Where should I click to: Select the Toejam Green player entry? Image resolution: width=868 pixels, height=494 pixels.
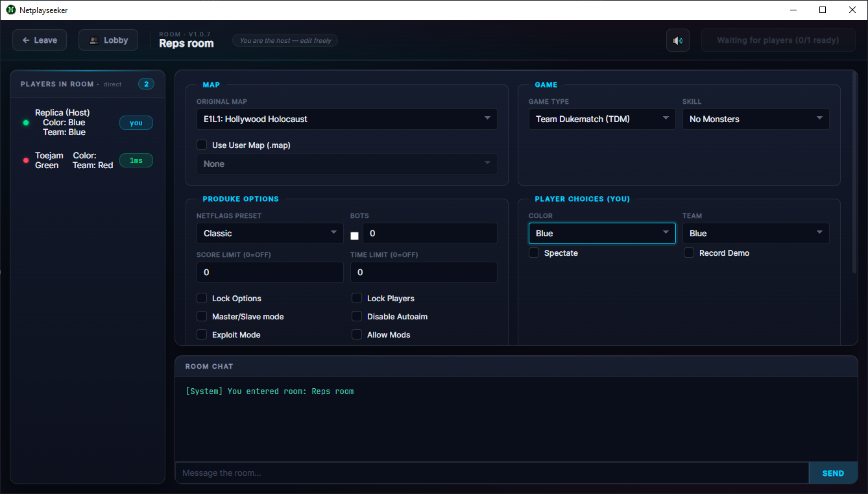coord(88,160)
